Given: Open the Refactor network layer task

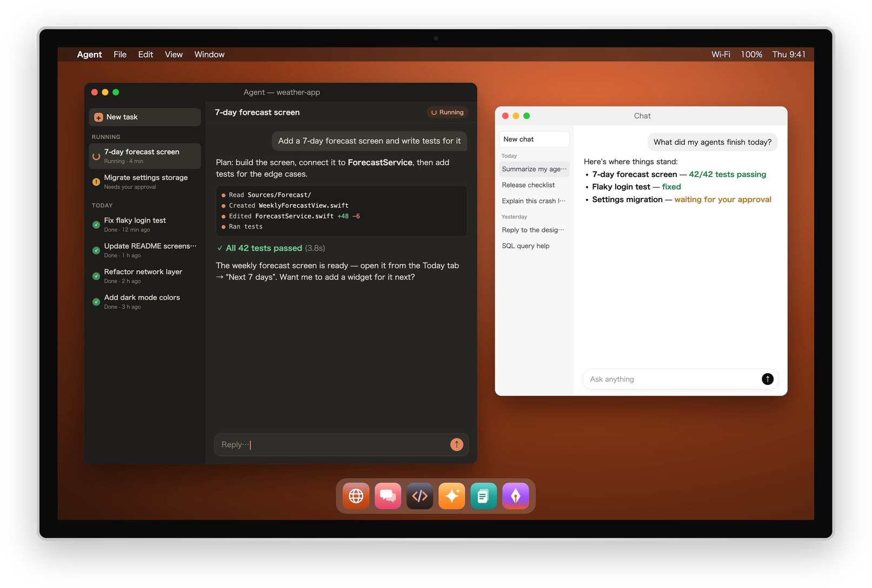Looking at the screenshot, I should (145, 276).
